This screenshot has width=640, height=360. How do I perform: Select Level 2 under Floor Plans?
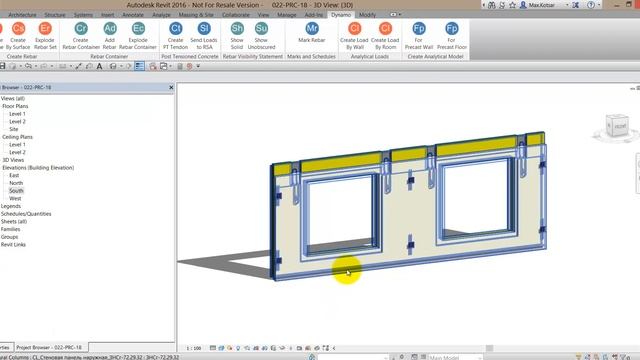click(x=17, y=122)
